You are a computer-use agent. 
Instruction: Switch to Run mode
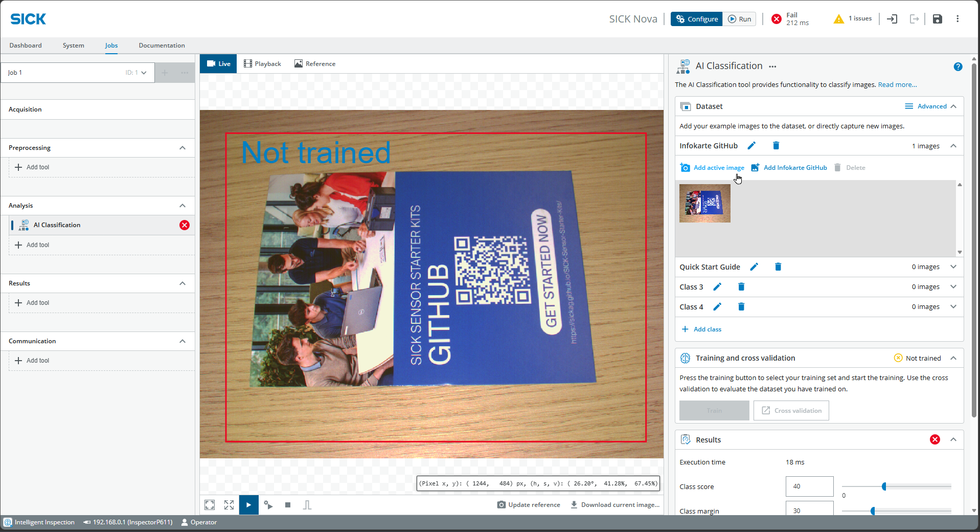tap(739, 19)
